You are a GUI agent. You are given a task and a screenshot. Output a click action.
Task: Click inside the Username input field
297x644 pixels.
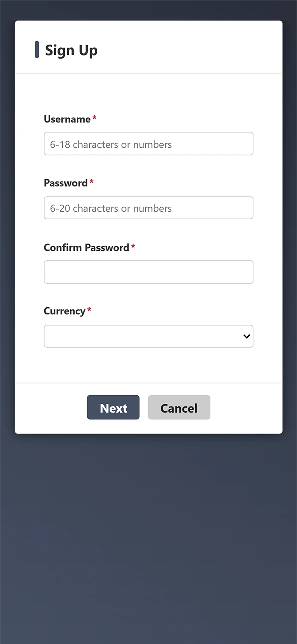[148, 144]
